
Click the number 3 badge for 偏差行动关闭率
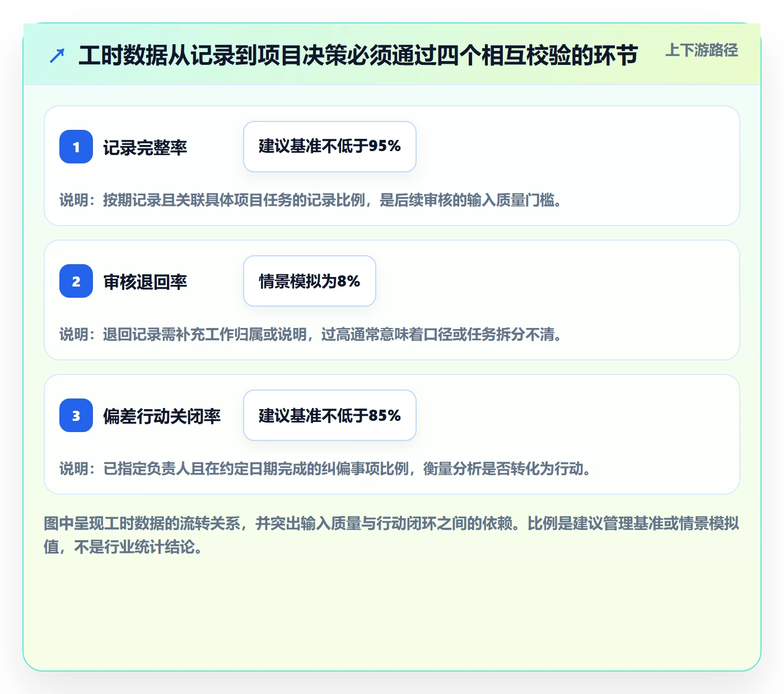pyautogui.click(x=76, y=415)
